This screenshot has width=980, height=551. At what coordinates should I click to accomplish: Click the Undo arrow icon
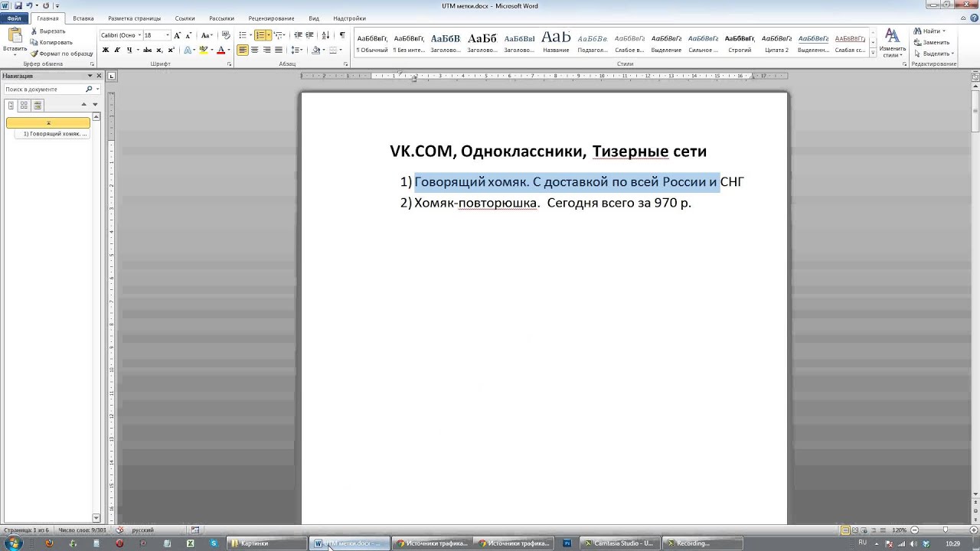tap(29, 5)
